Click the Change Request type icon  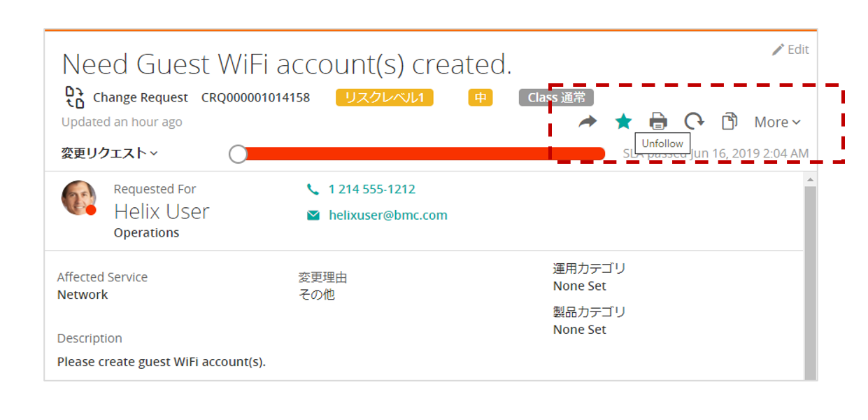(75, 97)
